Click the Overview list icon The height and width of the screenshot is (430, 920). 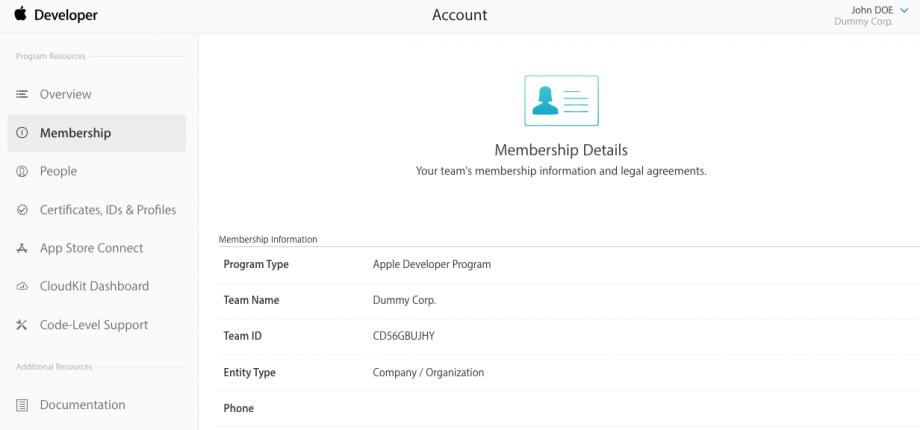[22, 94]
